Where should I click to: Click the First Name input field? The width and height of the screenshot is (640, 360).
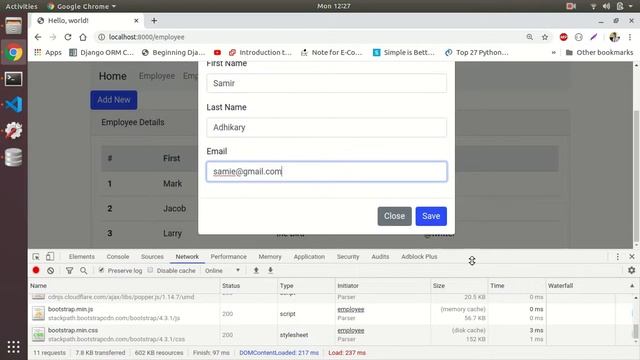click(327, 83)
